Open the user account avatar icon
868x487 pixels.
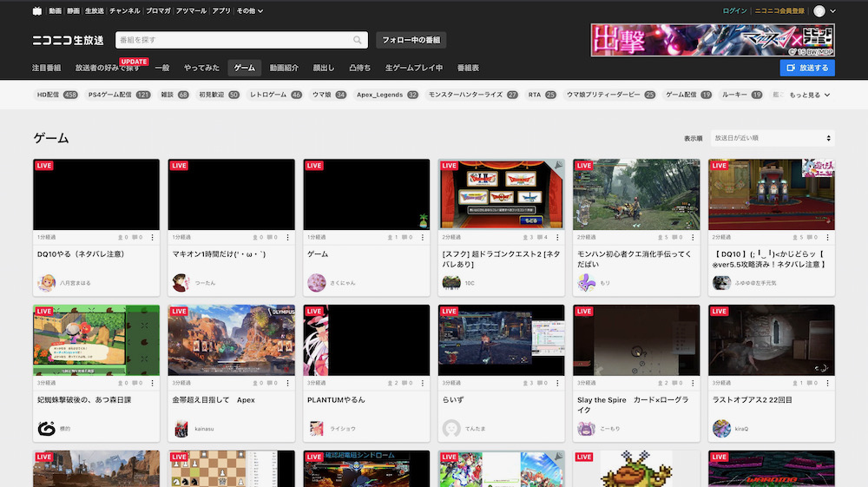coord(819,11)
